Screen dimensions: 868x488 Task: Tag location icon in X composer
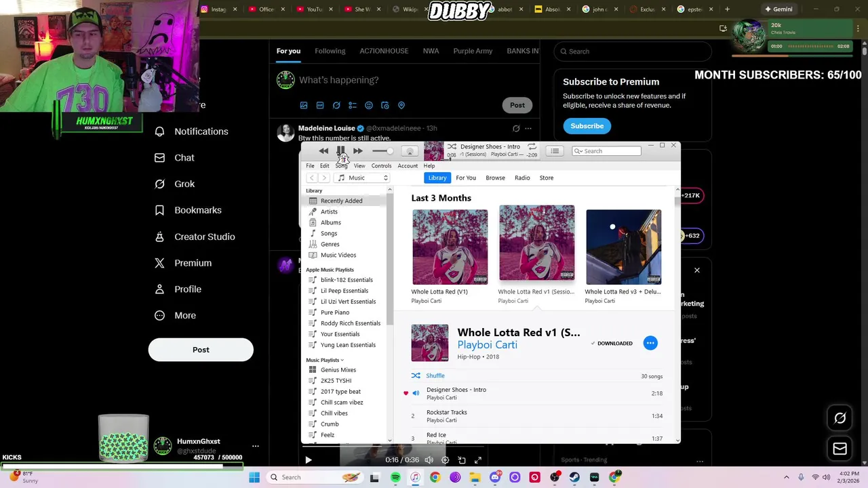click(401, 105)
